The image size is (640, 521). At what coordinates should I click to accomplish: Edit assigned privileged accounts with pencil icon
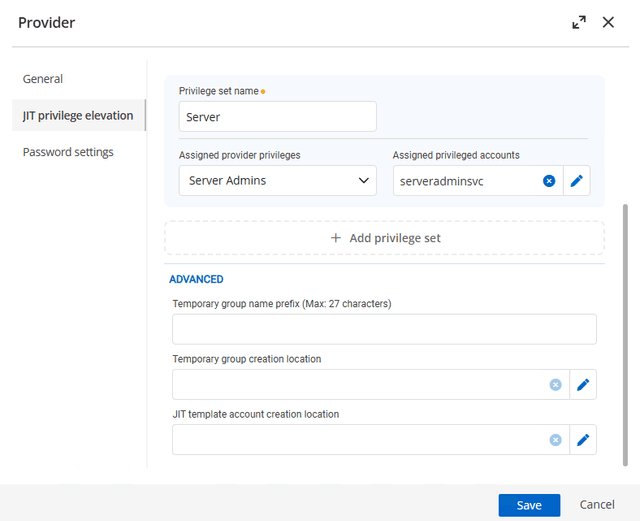tap(576, 181)
